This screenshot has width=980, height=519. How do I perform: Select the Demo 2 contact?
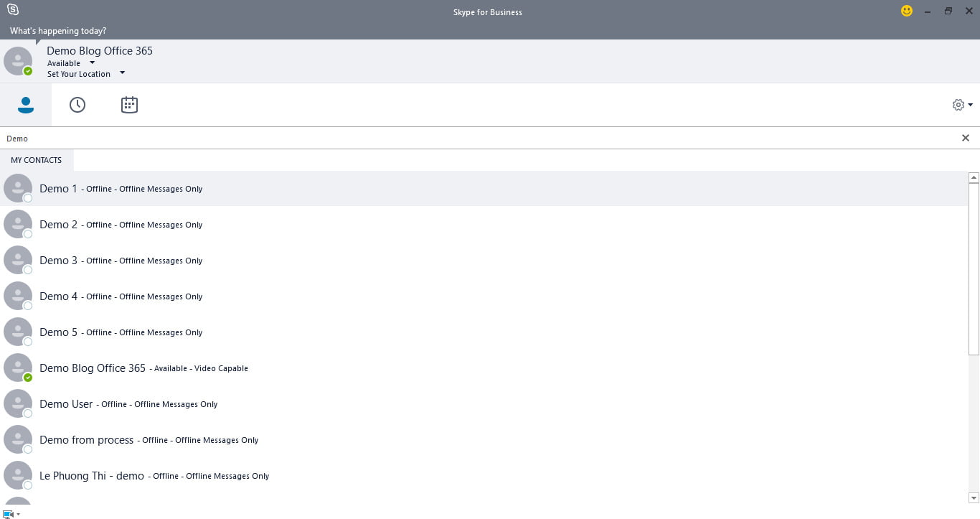484,225
